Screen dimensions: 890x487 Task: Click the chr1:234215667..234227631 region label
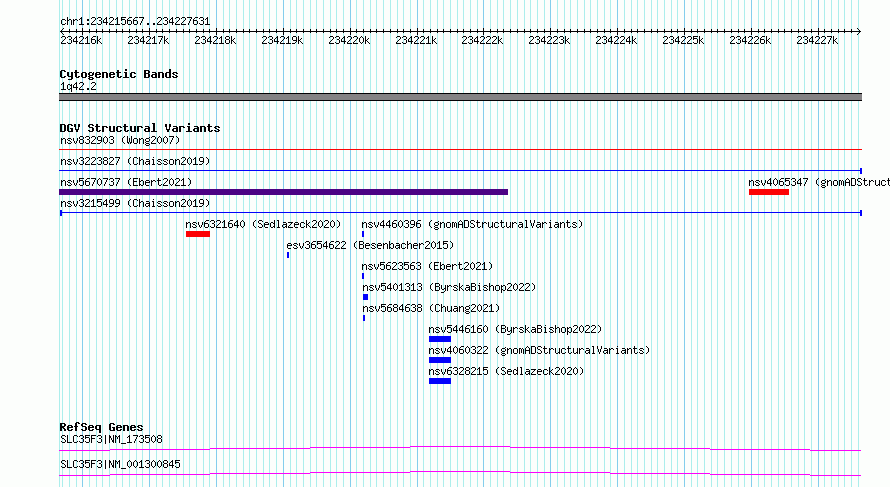[x=135, y=22]
